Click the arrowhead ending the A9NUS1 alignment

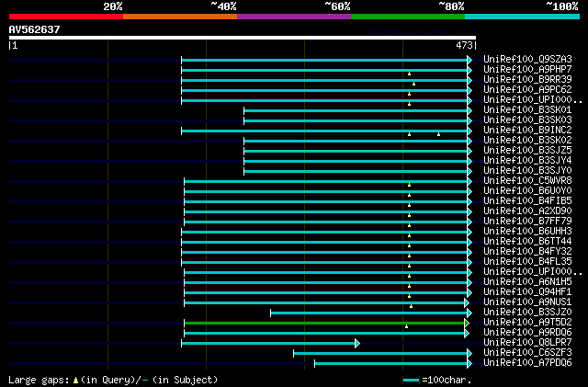click(467, 302)
